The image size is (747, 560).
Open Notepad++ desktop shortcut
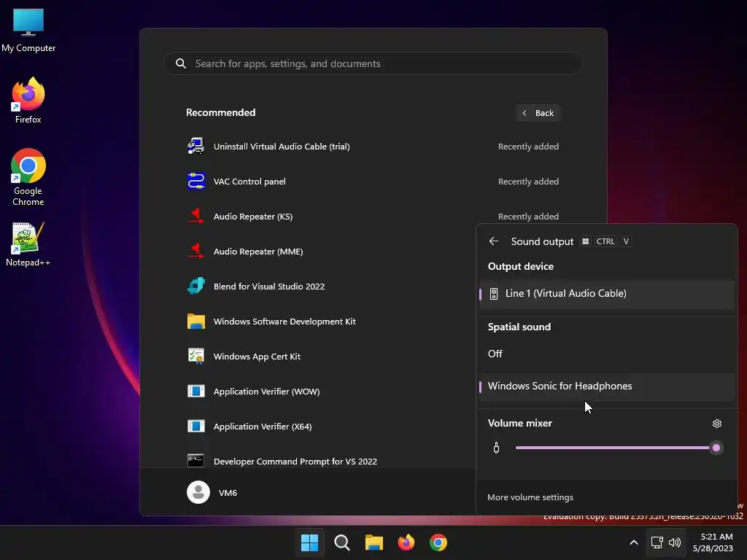[28, 245]
